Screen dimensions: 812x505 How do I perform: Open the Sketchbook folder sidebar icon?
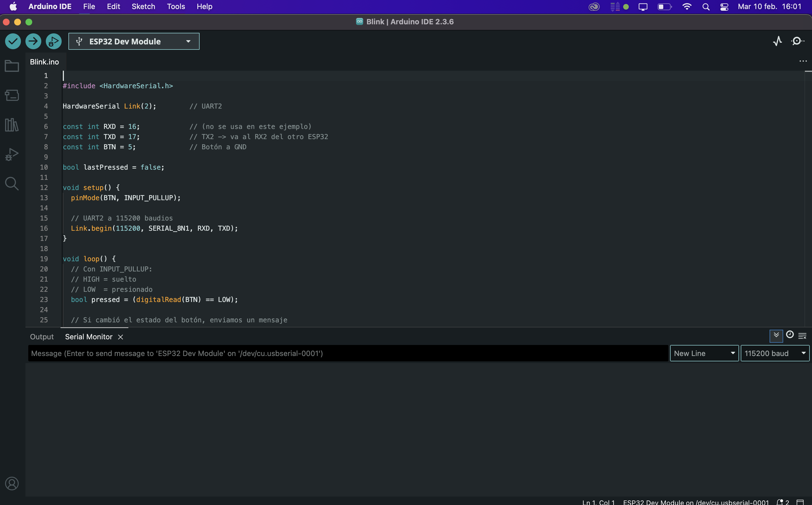coord(12,66)
